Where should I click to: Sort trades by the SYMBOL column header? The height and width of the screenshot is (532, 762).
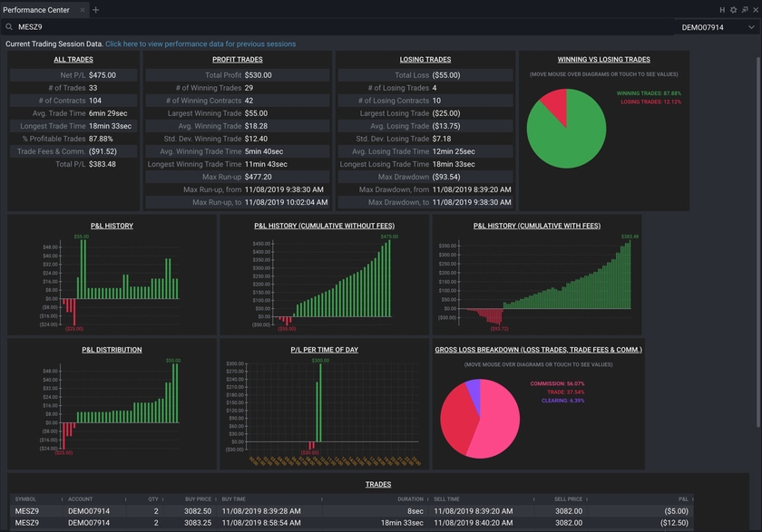point(26,498)
